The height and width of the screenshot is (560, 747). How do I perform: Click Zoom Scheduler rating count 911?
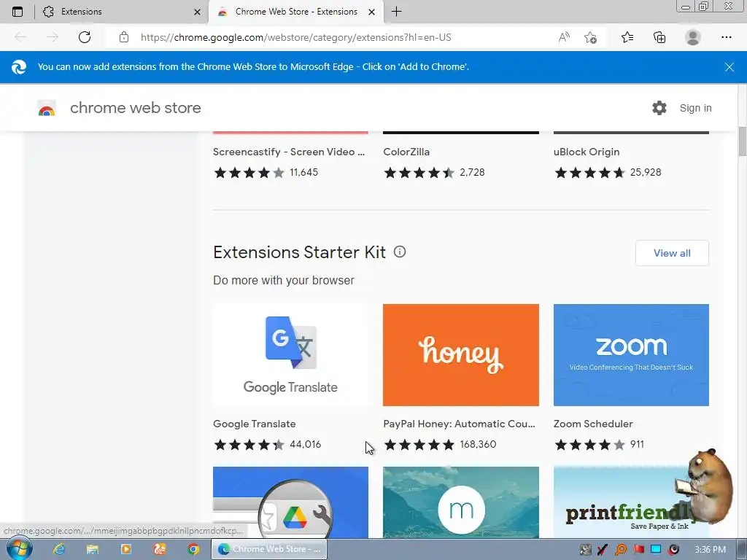pyautogui.click(x=637, y=444)
